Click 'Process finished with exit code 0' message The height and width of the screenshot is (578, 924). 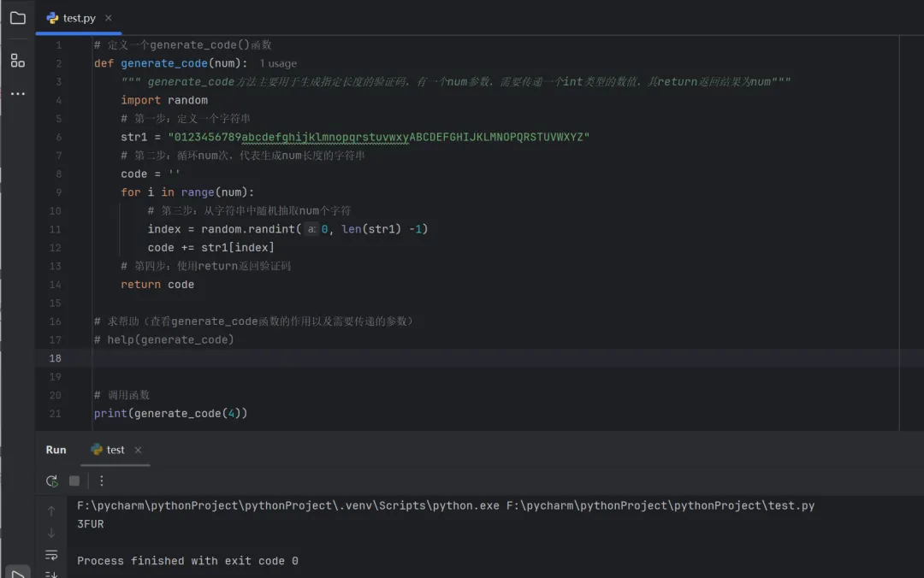pyautogui.click(x=187, y=561)
